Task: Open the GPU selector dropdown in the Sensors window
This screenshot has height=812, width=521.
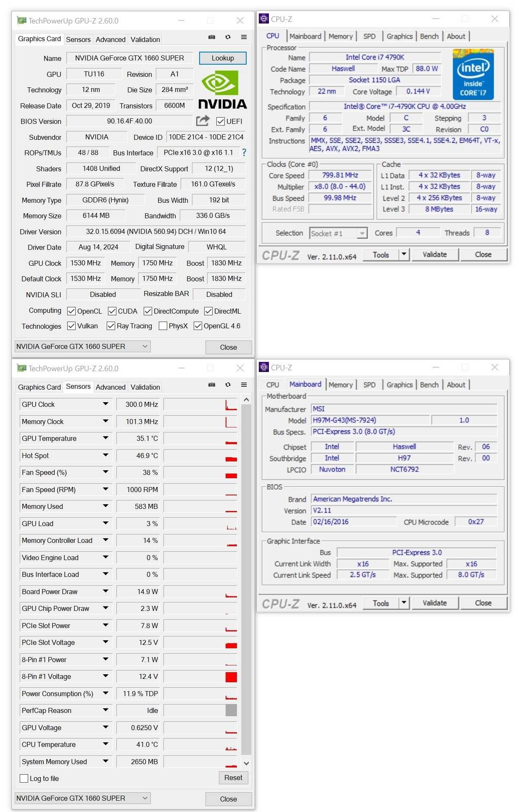Action: tap(82, 798)
